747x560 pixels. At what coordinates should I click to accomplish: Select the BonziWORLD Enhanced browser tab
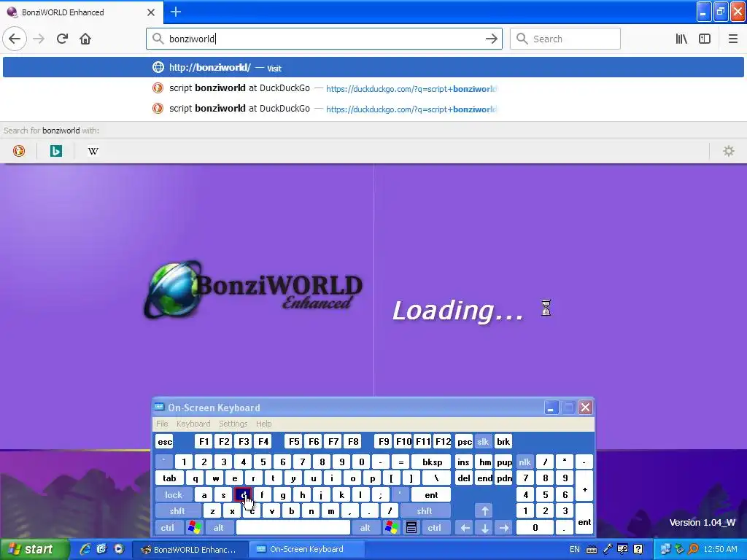(82, 12)
